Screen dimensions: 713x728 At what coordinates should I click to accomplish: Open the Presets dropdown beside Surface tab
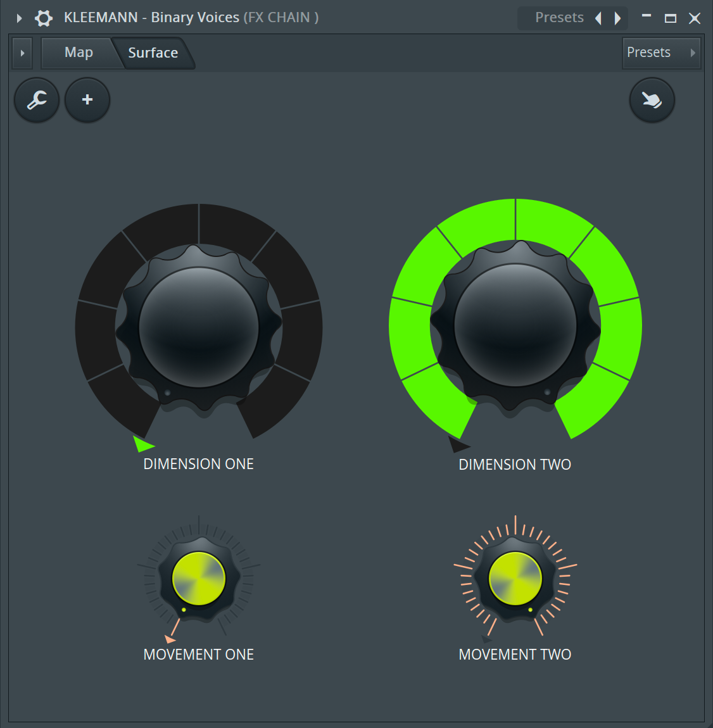tap(660, 53)
